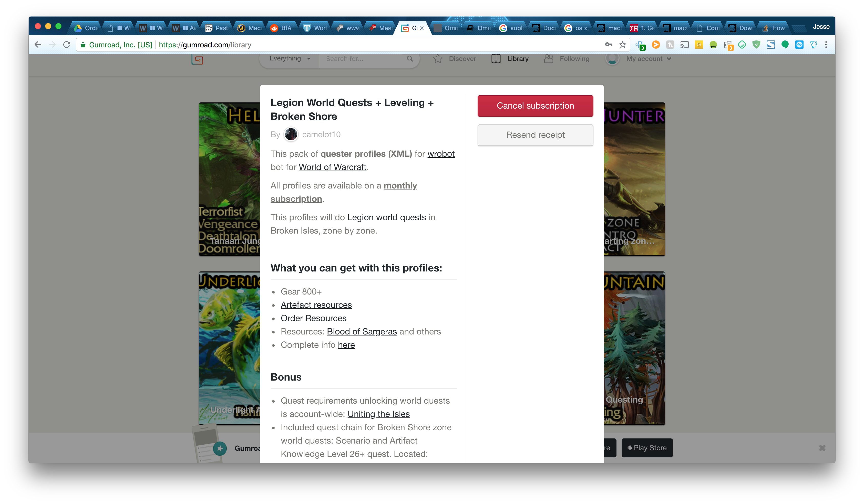
Task: Open the World of Warcraft link
Action: point(332,167)
